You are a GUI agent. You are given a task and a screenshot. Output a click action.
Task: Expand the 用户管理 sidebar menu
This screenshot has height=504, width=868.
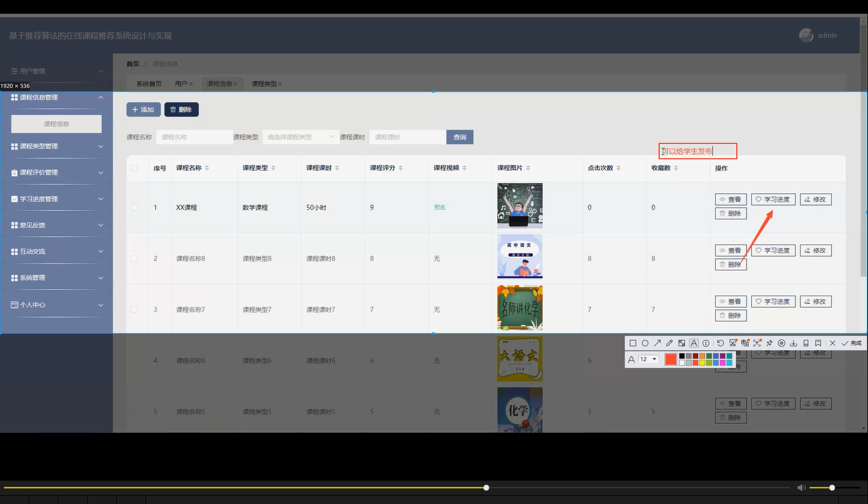pyautogui.click(x=57, y=71)
